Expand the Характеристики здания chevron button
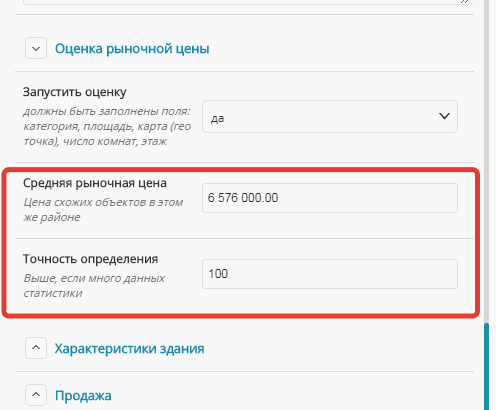496x410 pixels. [36, 348]
